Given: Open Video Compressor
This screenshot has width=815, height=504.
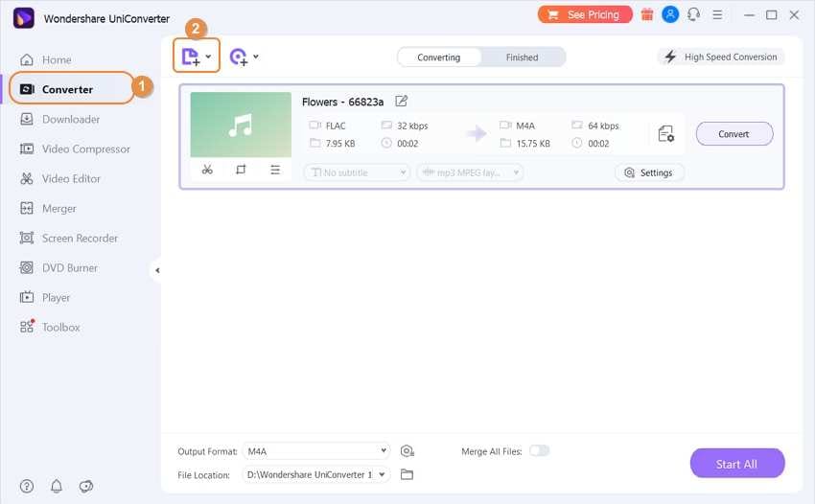Looking at the screenshot, I should [85, 149].
